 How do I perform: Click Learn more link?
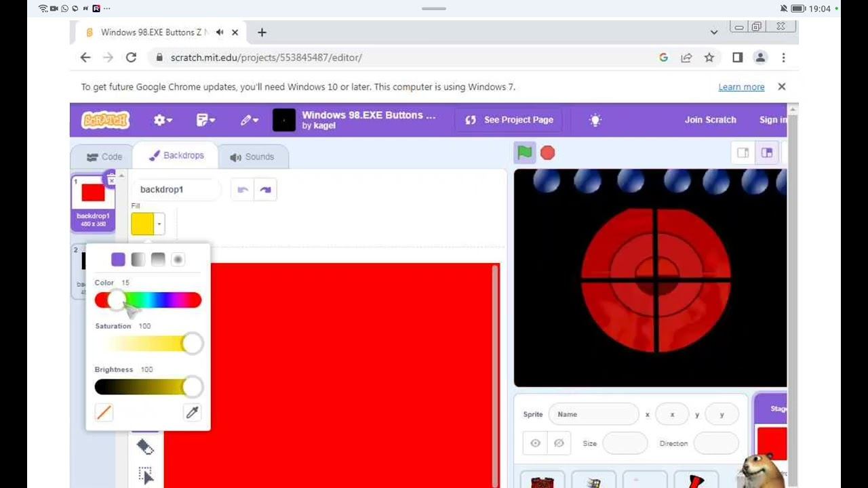741,87
